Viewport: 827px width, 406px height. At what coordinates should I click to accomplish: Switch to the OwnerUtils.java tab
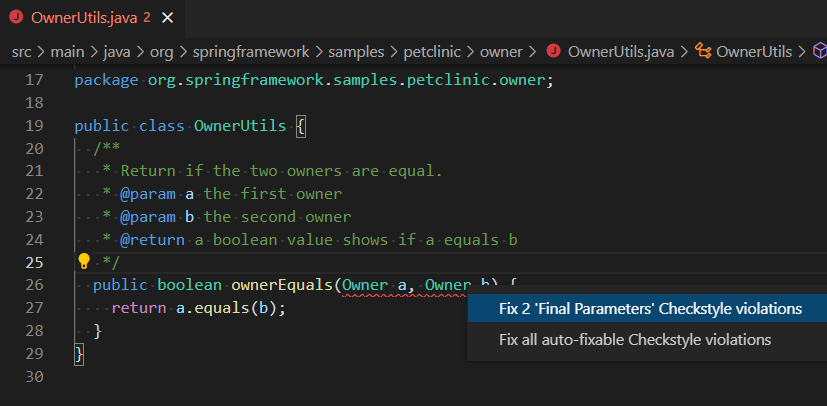pyautogui.click(x=82, y=18)
